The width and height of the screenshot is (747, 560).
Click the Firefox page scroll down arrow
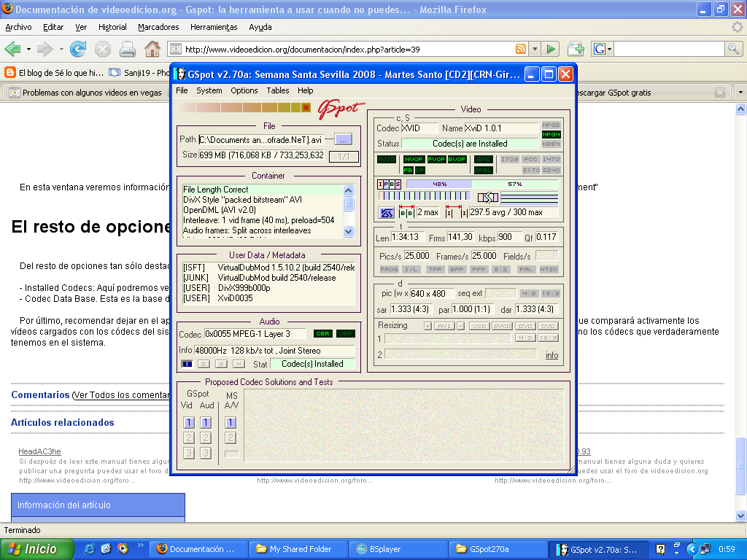741,516
